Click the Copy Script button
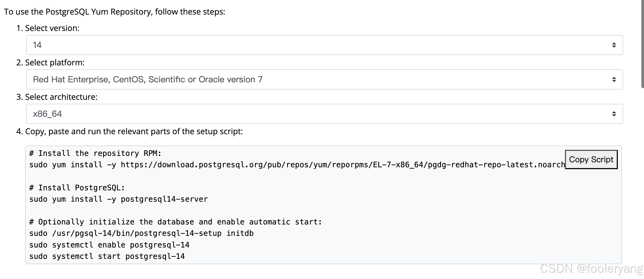 [x=591, y=159]
